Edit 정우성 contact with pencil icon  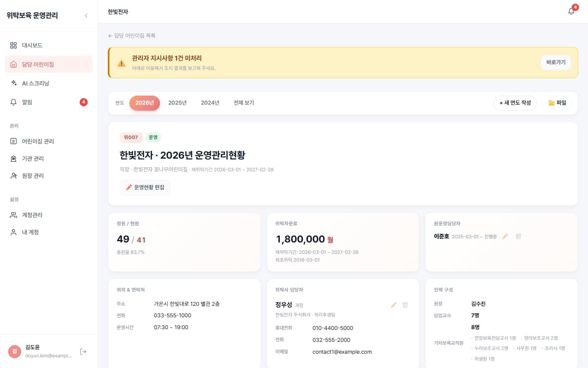pyautogui.click(x=394, y=305)
